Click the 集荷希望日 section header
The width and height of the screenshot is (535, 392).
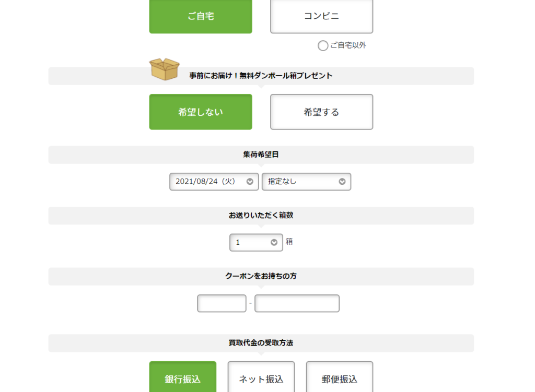[x=261, y=155]
